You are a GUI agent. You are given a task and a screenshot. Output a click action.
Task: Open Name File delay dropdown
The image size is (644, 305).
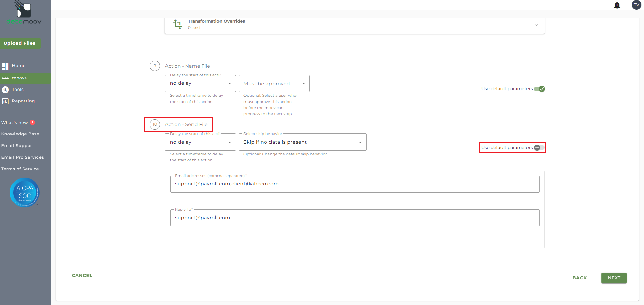[200, 83]
